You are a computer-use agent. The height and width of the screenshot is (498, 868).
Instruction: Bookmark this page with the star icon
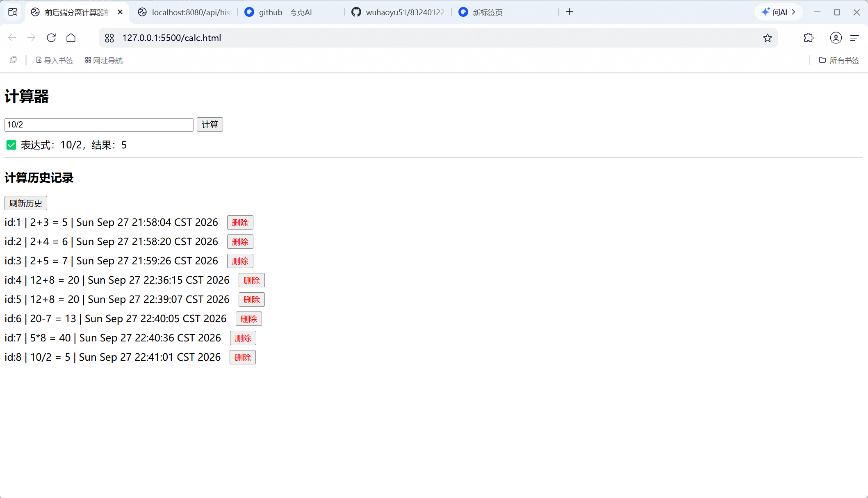click(768, 38)
